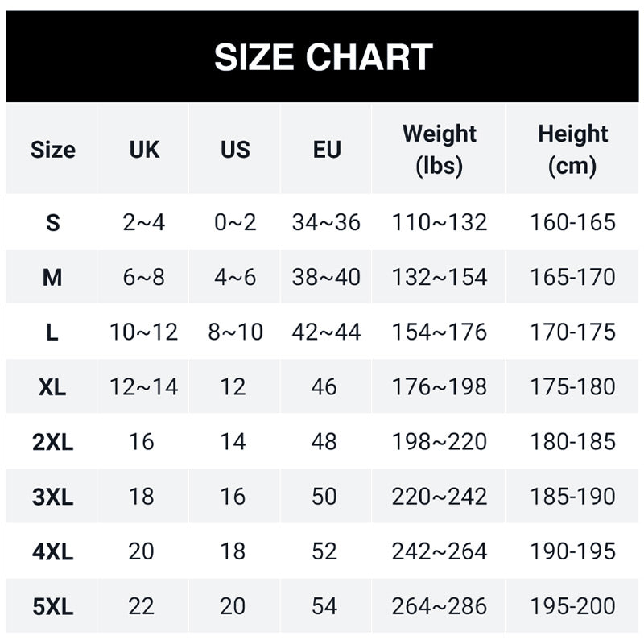Click the 264~286 weight cell
644x644 pixels.
[439, 606]
